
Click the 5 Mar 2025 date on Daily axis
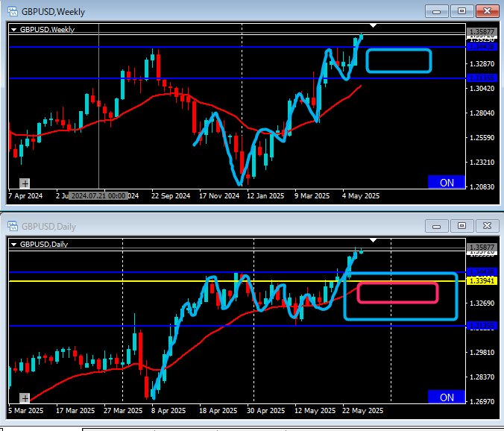(25, 410)
